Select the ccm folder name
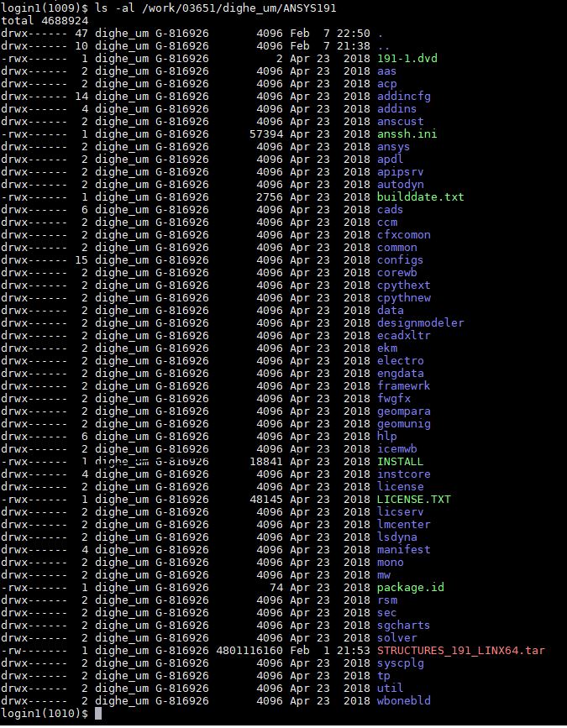Viewport: 567px width, 728px height. 387,222
